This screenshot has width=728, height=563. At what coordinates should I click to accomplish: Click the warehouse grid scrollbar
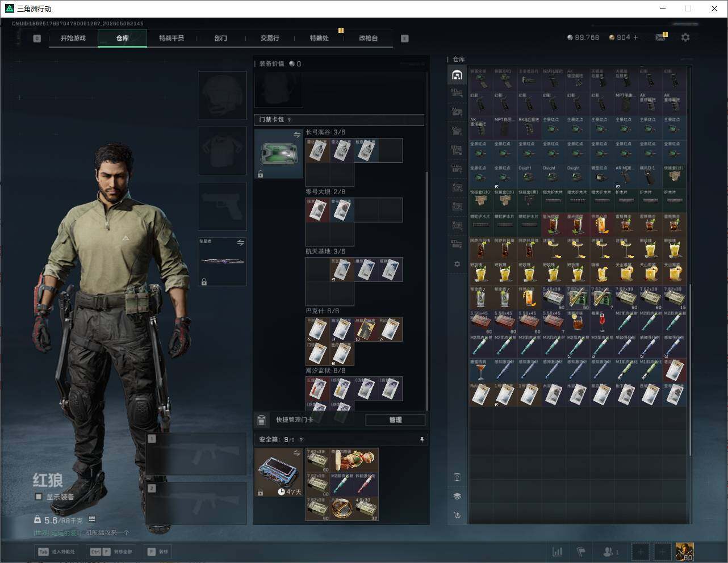pos(691,369)
